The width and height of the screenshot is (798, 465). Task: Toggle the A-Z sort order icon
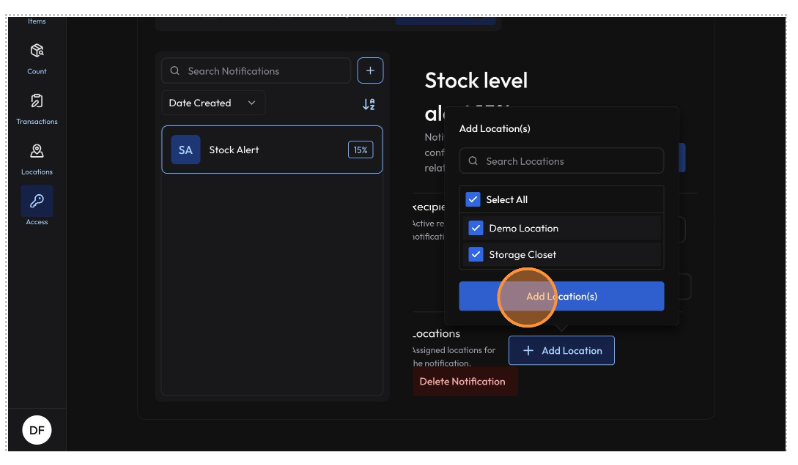coord(368,104)
